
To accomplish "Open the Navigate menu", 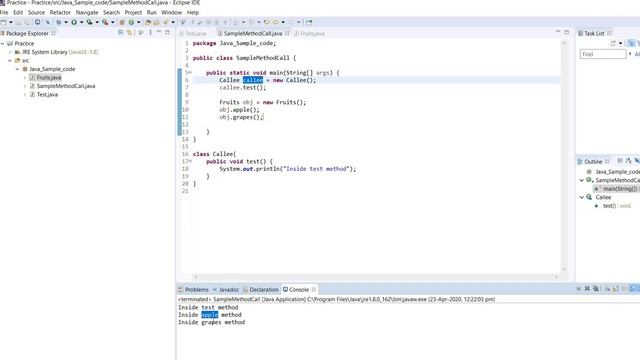I will [87, 12].
